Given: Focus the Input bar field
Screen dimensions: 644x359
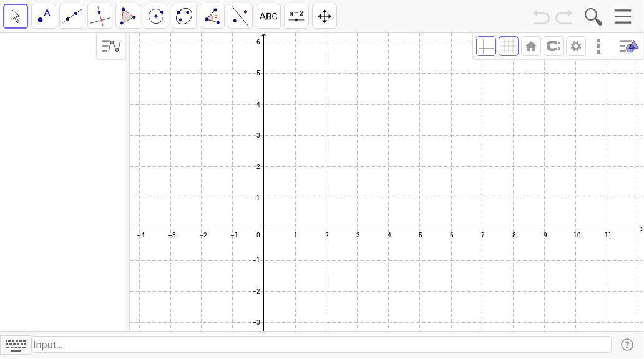Looking at the screenshot, I should 321,345.
